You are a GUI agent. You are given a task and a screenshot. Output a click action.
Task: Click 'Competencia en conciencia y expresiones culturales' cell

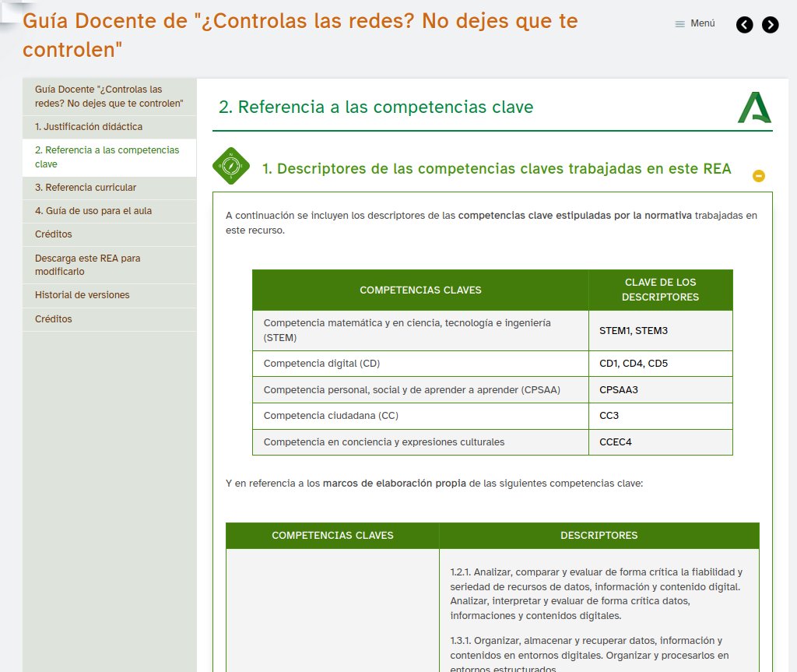click(x=420, y=442)
